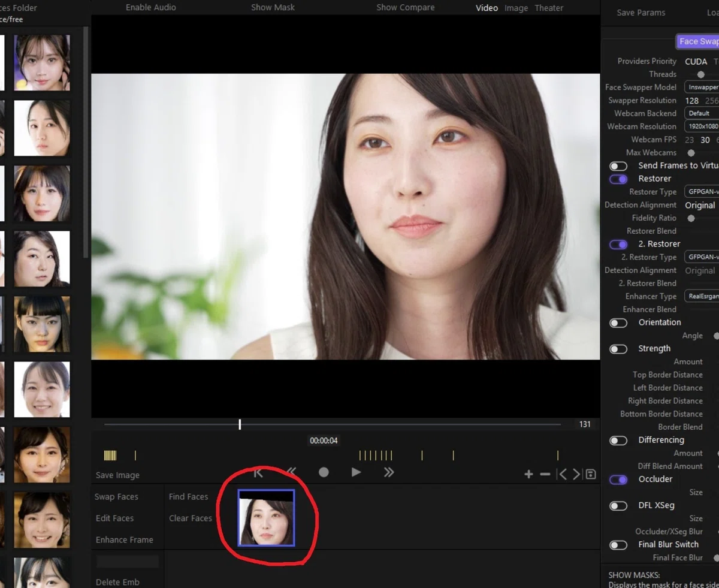Click the record circle button

point(324,472)
